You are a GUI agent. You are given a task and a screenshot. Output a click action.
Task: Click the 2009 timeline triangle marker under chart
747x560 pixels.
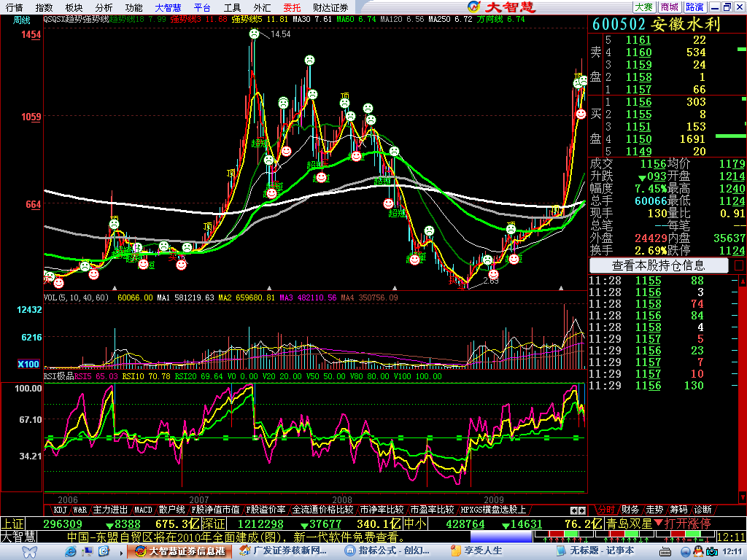tap(561, 288)
